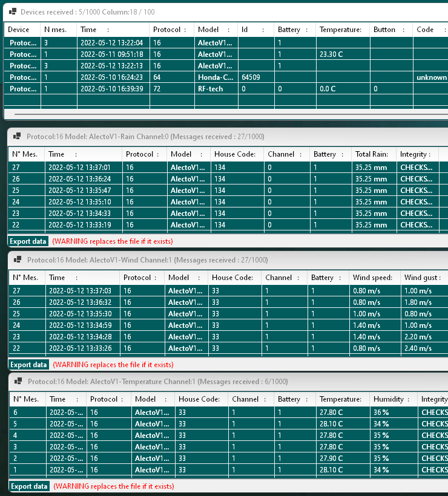This screenshot has width=448, height=496.
Task: Click the 1.80 m/s wind gust cell
Action: click(424, 302)
